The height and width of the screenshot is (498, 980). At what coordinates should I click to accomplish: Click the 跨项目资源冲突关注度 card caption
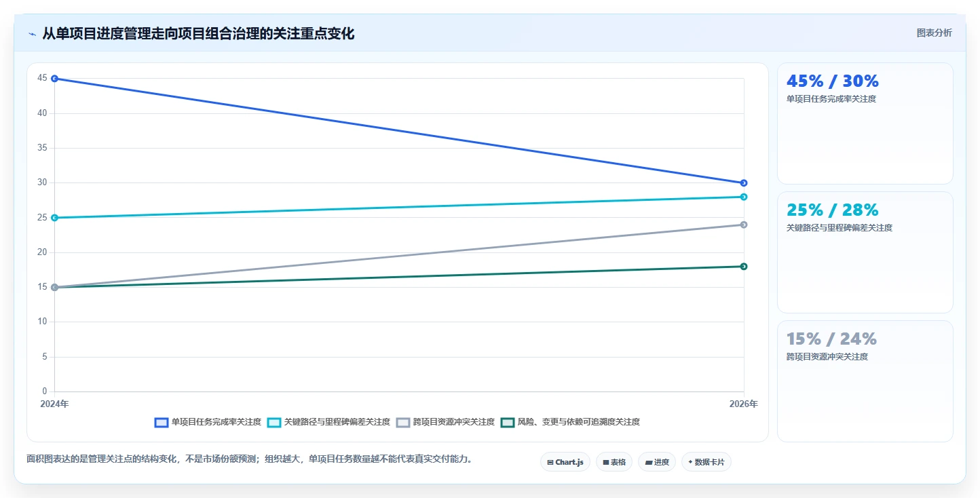click(827, 357)
